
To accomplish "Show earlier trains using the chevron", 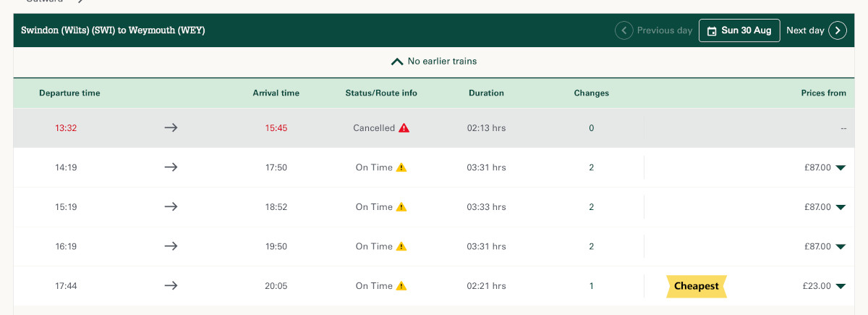I will click(396, 62).
